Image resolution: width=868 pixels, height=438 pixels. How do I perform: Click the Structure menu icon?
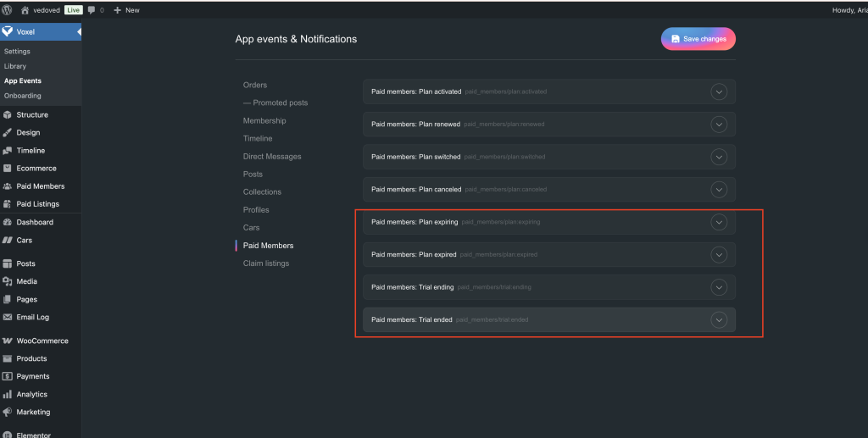pyautogui.click(x=8, y=114)
